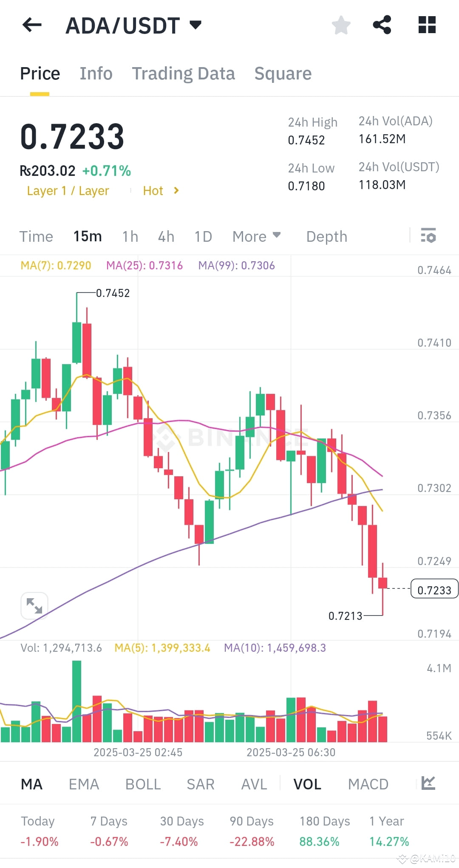
Task: Select the MACD indicator
Action: 368,784
